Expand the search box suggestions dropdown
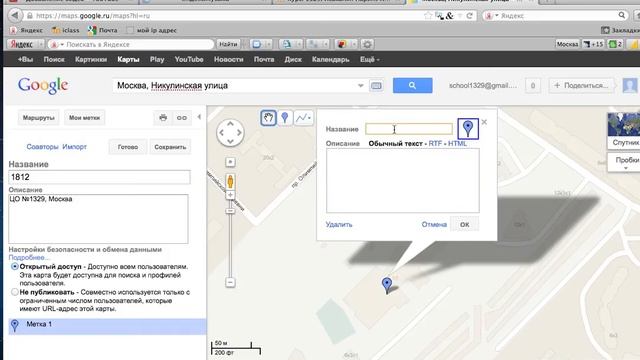The image size is (640, 360). point(360,86)
